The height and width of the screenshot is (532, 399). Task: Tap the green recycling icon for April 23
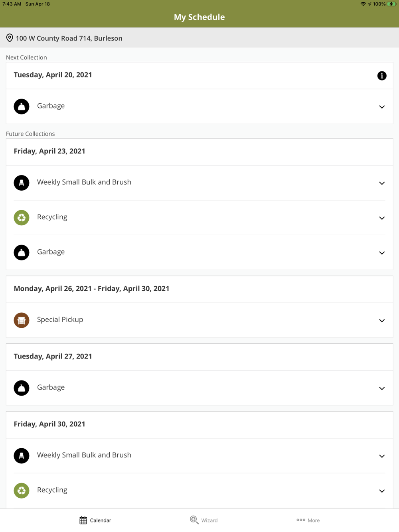(x=22, y=218)
